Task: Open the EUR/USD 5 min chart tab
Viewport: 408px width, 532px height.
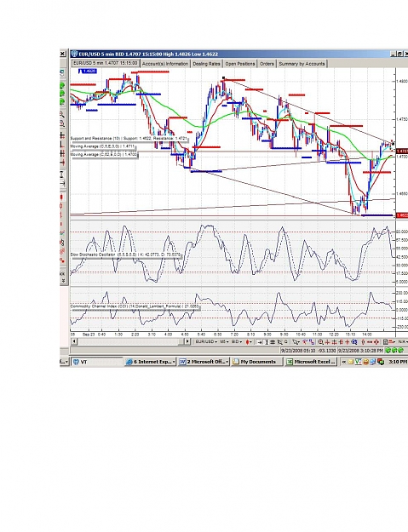Action: pyautogui.click(x=106, y=63)
